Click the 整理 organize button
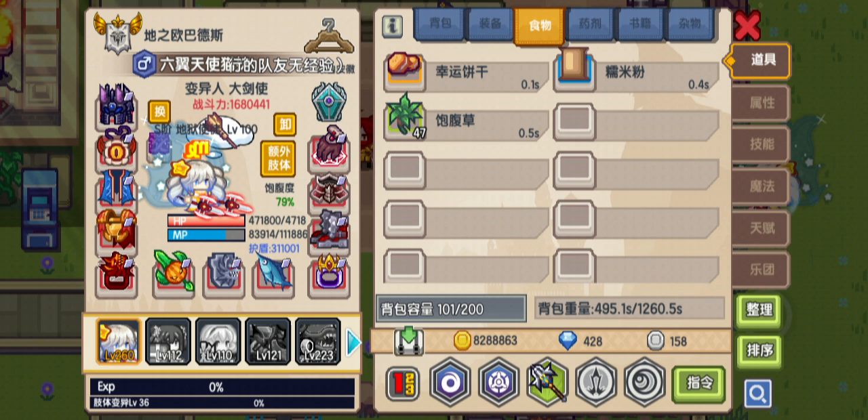 [759, 310]
